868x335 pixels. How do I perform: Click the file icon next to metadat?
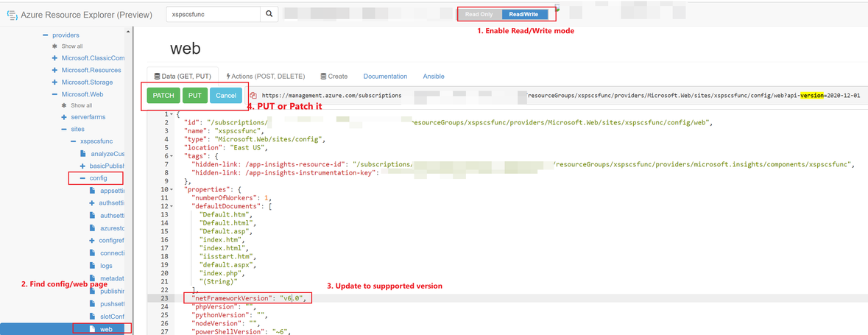[93, 278]
